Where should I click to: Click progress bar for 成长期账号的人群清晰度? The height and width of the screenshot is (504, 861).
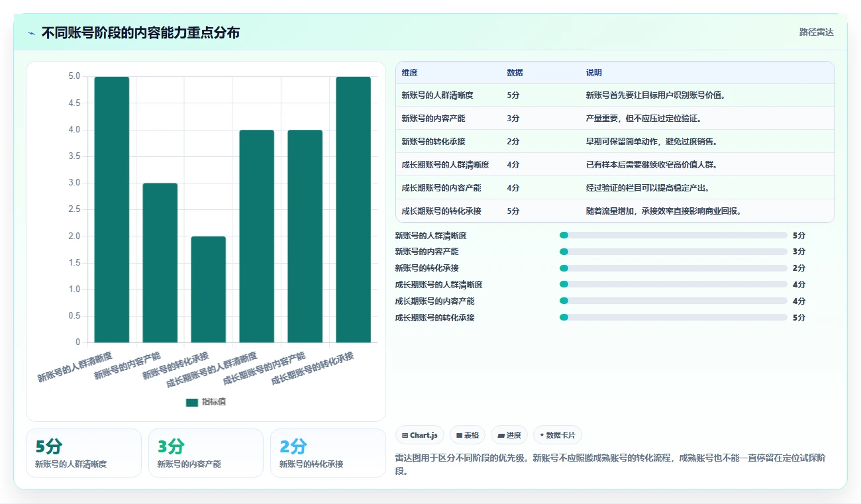click(x=674, y=285)
